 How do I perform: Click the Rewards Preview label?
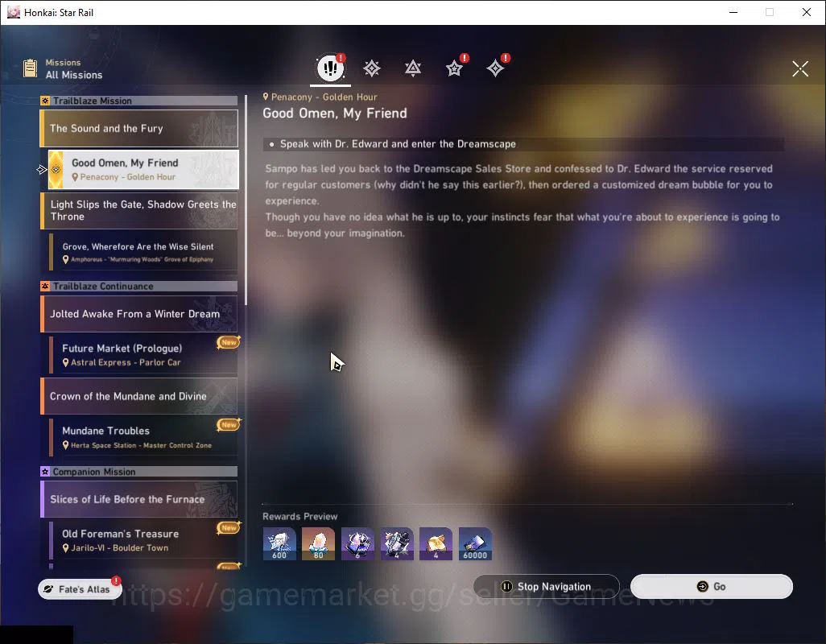(299, 517)
